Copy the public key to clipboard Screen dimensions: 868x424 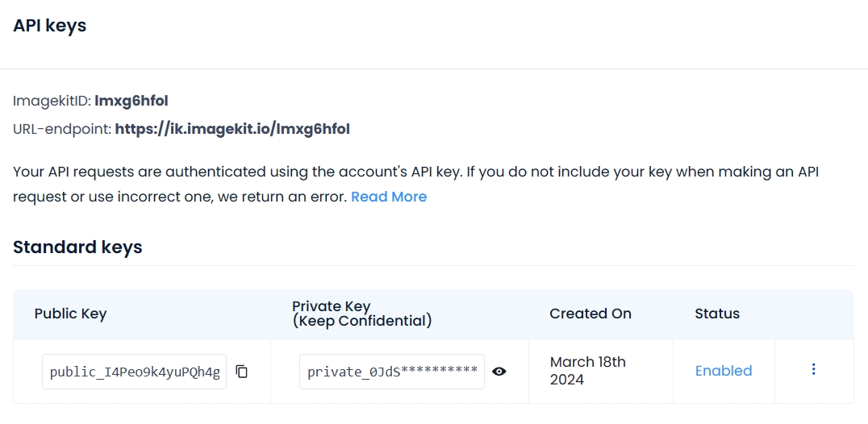[x=242, y=372]
